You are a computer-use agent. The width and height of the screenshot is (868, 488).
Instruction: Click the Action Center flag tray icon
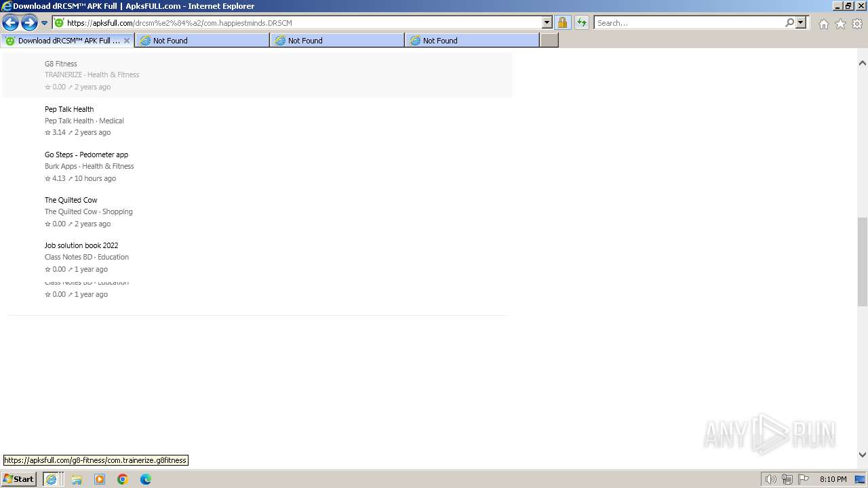tap(804, 479)
